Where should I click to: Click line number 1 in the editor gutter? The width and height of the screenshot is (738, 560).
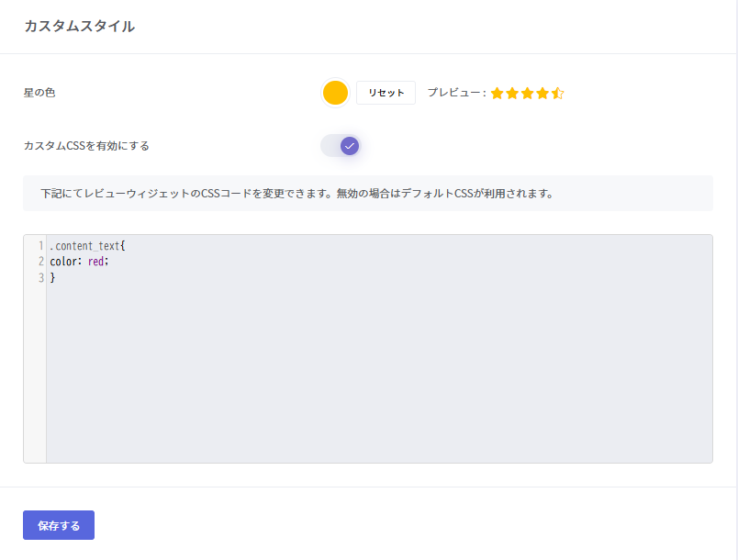(41, 246)
